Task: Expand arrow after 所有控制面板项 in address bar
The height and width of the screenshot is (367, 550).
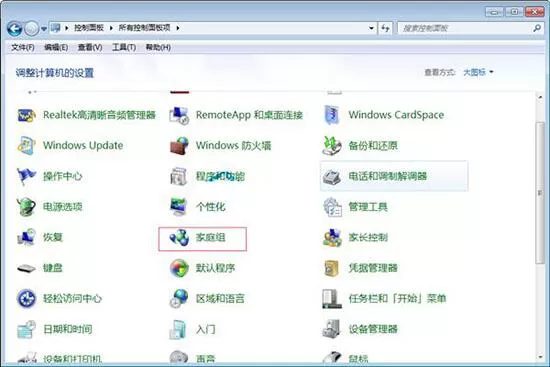Action: coord(178,28)
